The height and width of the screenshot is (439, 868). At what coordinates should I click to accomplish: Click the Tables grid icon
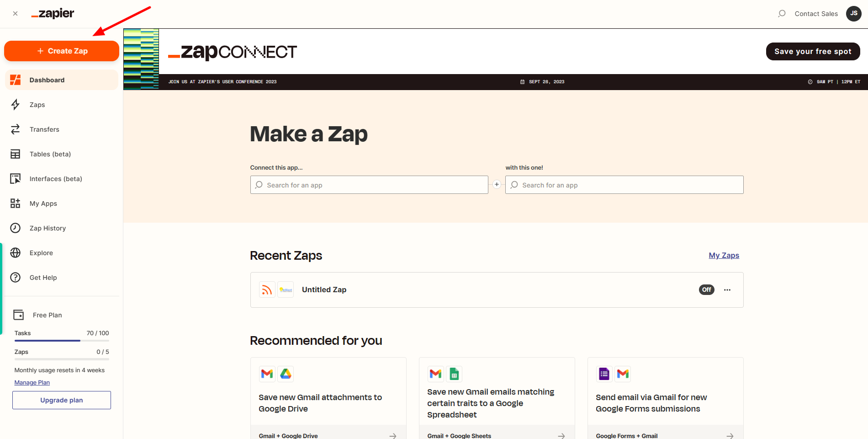coord(16,154)
